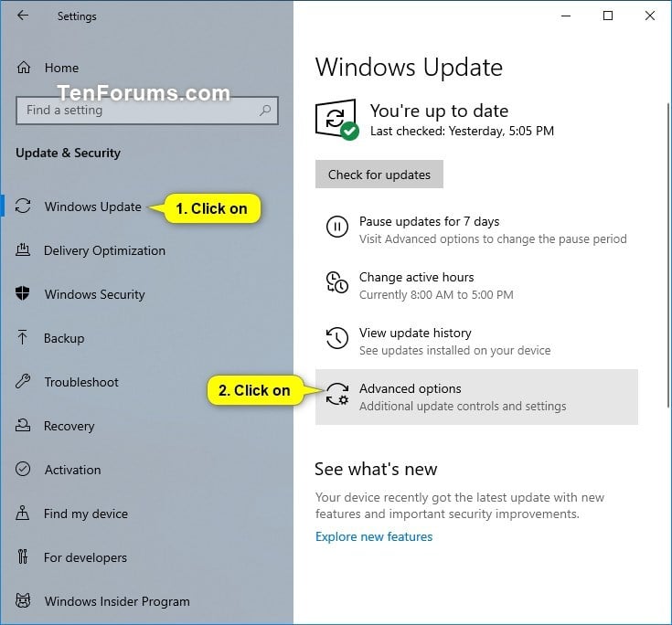
Task: Click the Windows Update sync icon in sidebar
Action: click(23, 206)
